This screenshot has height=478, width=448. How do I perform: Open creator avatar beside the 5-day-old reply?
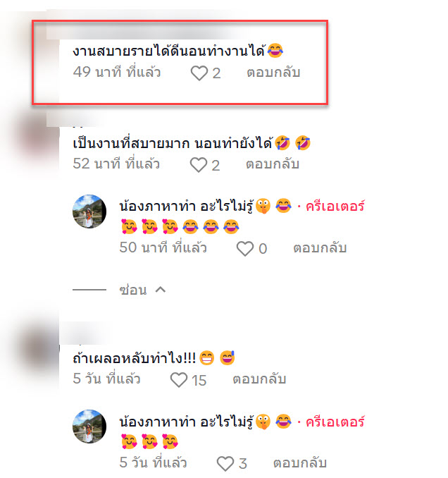[x=89, y=426]
